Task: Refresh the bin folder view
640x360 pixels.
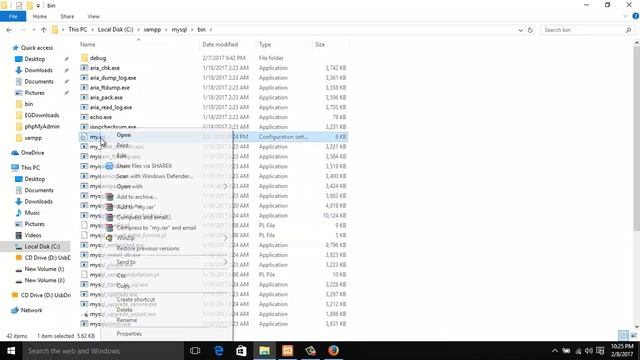Action: point(530,30)
